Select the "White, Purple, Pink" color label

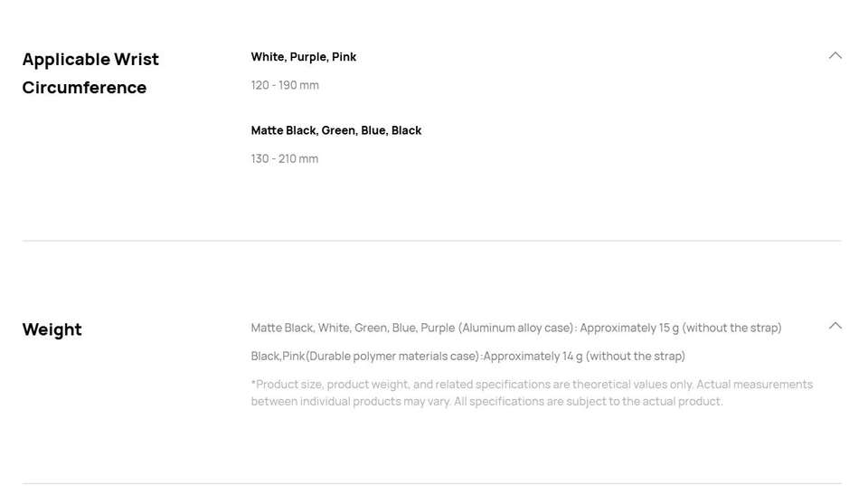tap(304, 57)
